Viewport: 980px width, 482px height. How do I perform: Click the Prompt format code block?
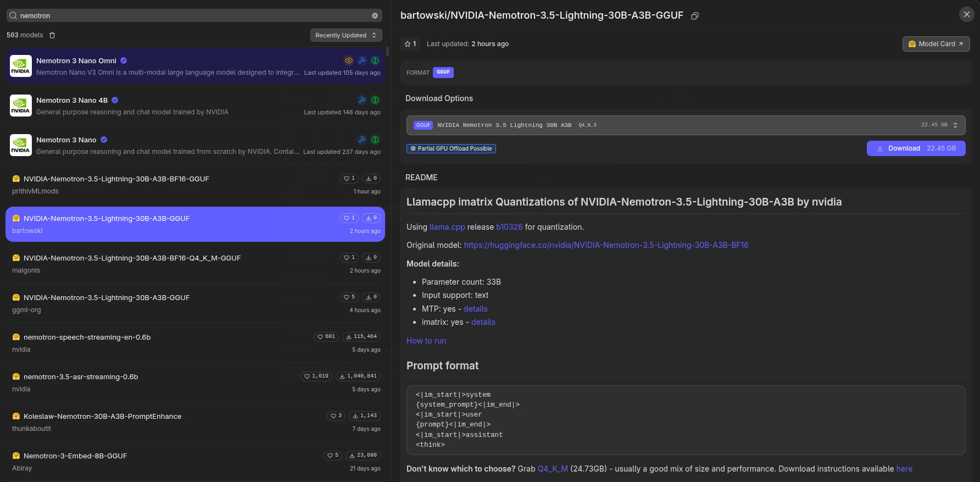(686, 420)
